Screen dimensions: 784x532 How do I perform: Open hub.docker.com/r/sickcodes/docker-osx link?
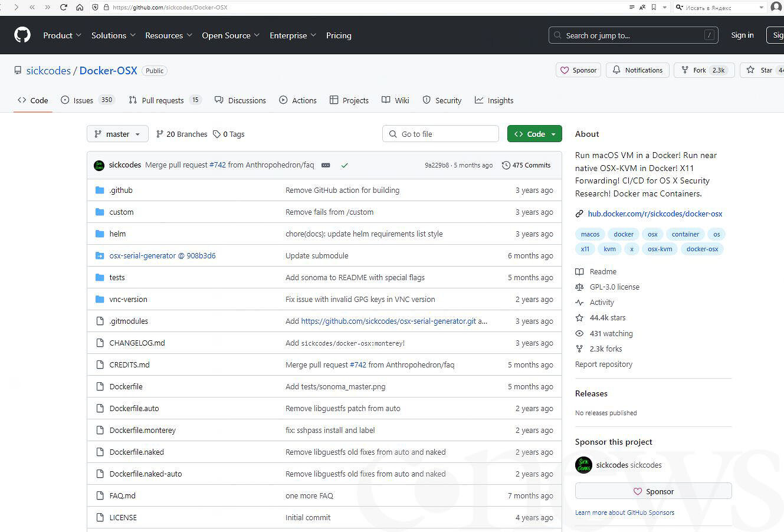[x=655, y=214]
